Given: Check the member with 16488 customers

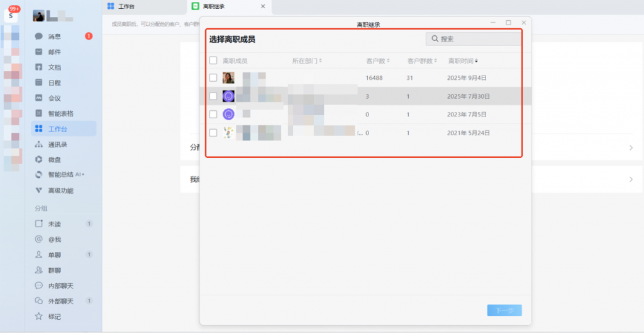Looking at the screenshot, I should 213,77.
